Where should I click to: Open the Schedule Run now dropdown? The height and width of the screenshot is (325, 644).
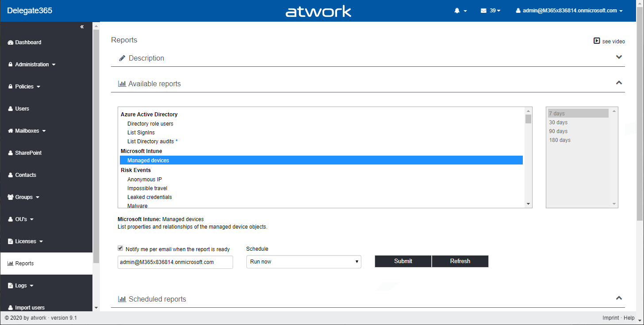coord(303,262)
